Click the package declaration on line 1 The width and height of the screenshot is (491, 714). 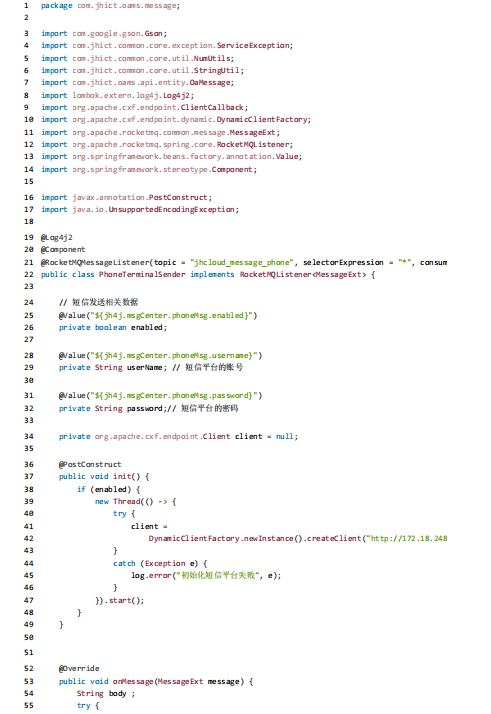(111, 6)
